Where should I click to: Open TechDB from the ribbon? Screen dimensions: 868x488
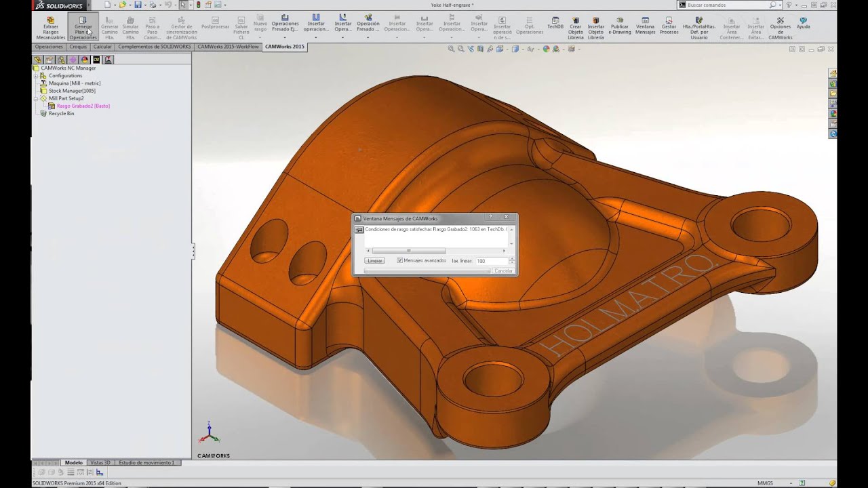tap(555, 24)
